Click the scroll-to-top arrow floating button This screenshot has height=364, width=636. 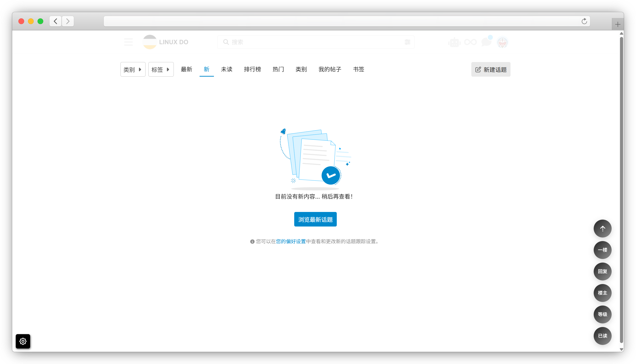coord(602,228)
